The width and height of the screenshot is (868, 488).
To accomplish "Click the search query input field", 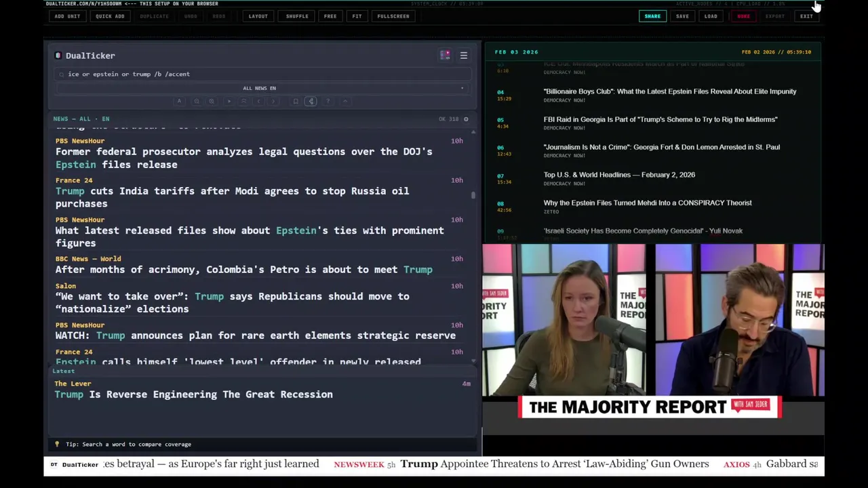I will [x=262, y=74].
